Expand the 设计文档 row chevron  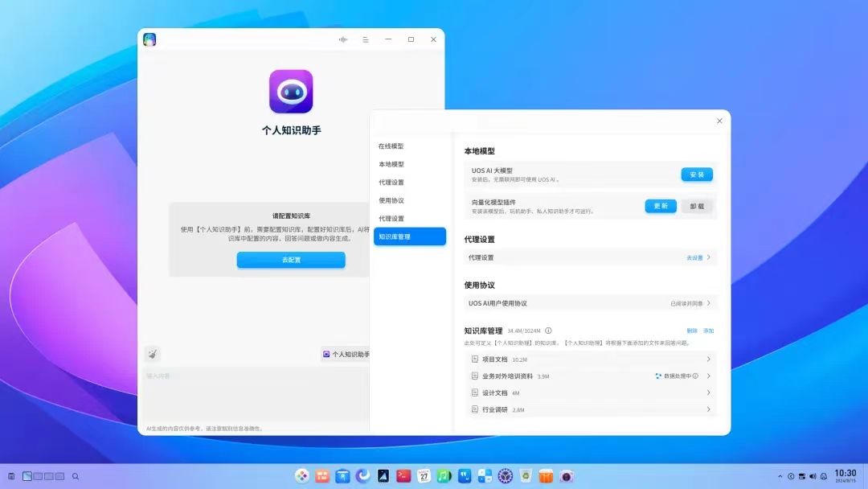[x=709, y=392]
